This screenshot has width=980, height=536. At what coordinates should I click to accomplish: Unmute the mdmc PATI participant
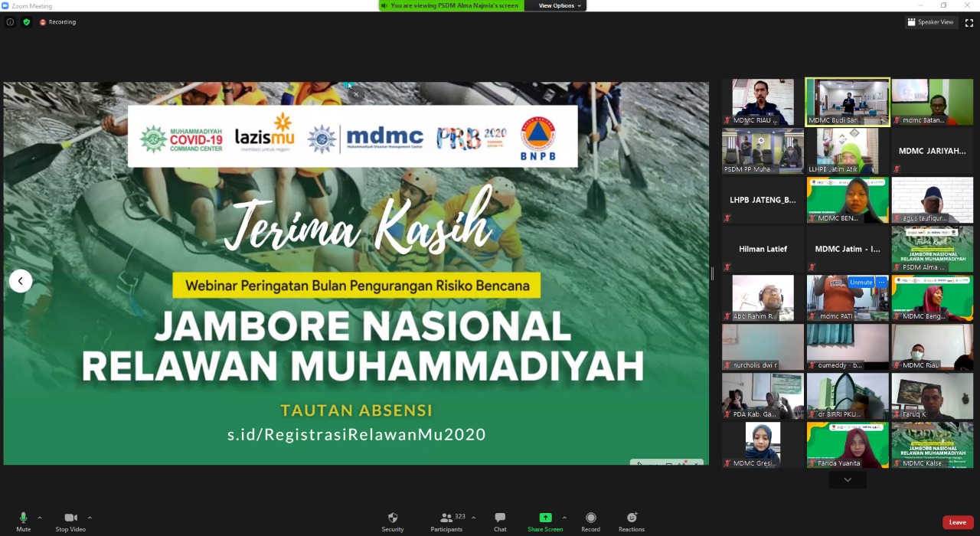[x=860, y=283]
